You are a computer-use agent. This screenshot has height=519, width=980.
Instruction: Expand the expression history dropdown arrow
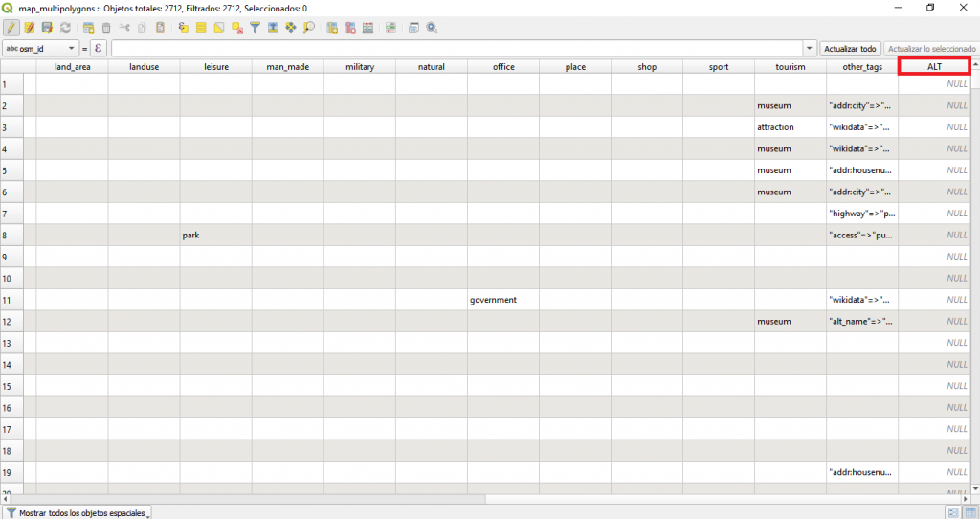coord(810,48)
